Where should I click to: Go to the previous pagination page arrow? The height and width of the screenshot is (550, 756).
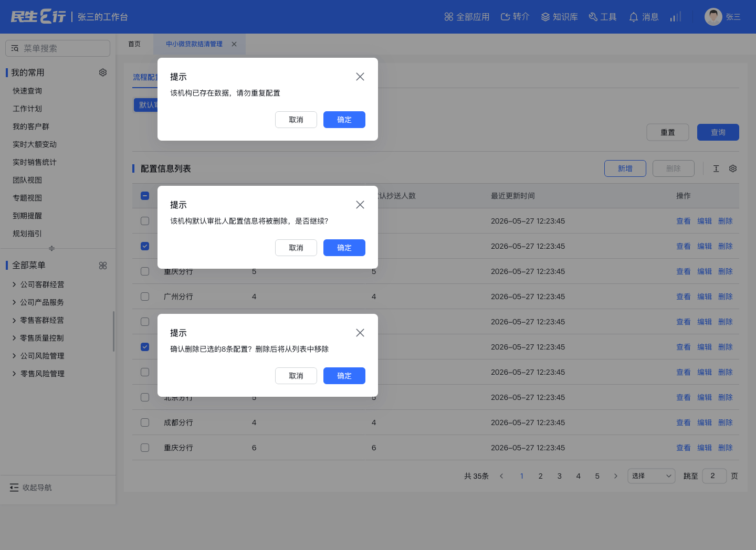pyautogui.click(x=501, y=476)
